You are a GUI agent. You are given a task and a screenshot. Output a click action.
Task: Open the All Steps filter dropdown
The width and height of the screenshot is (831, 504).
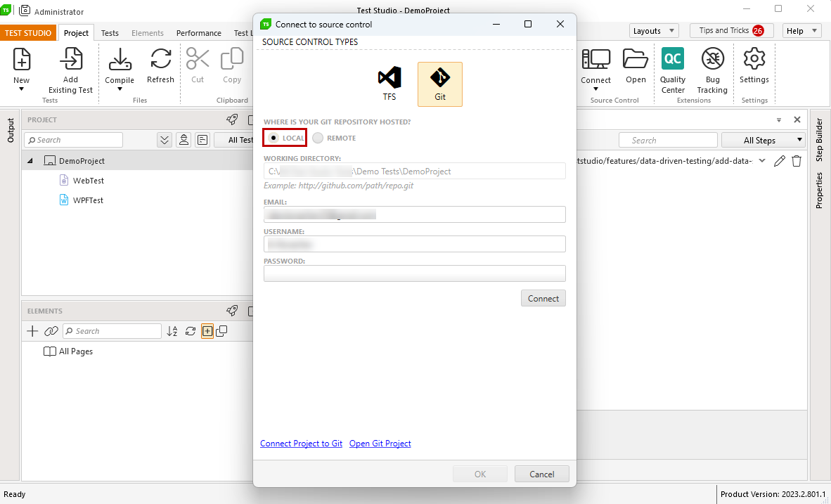tap(764, 140)
